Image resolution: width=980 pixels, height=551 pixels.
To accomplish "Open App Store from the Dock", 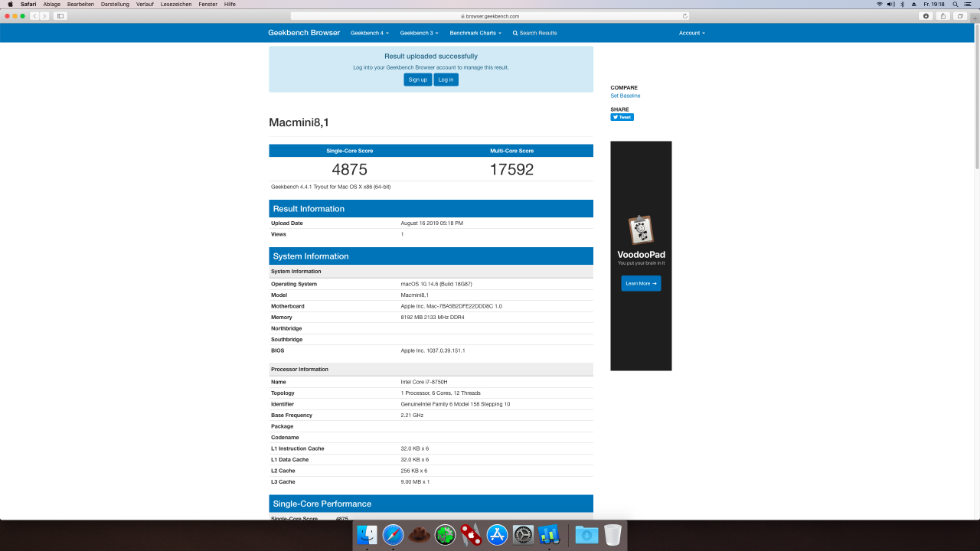I will click(497, 535).
